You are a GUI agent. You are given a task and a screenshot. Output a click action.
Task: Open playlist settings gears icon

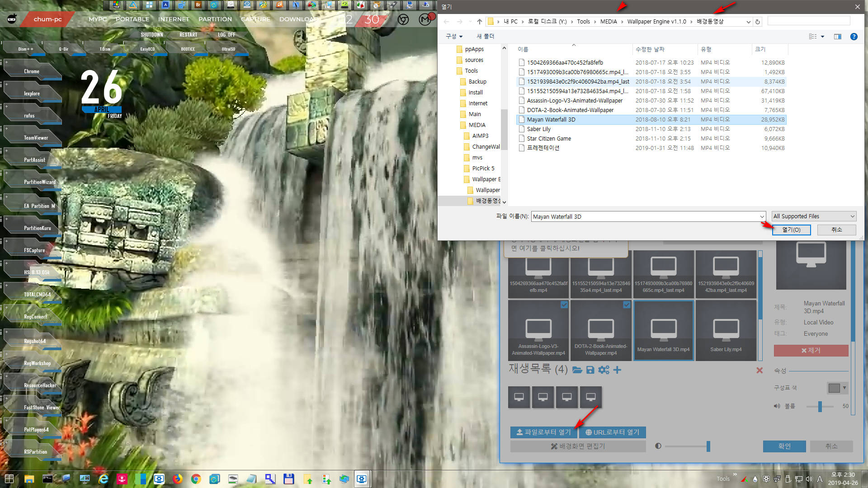(x=604, y=370)
